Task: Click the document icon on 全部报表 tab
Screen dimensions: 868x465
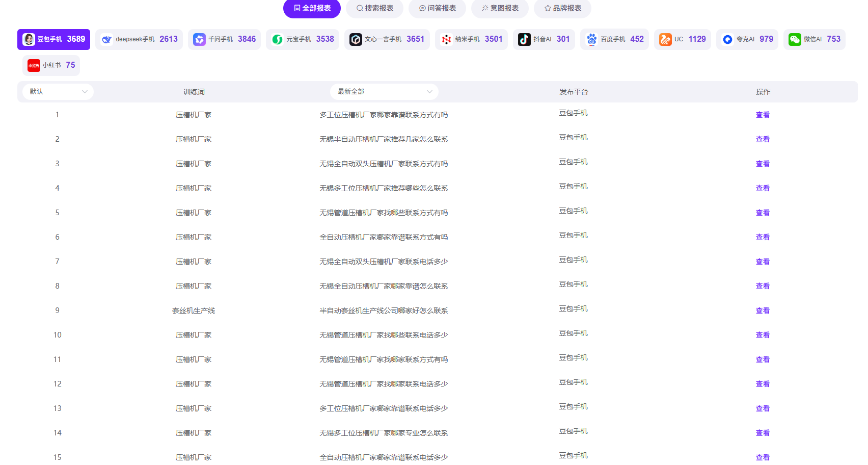Action: (297, 8)
